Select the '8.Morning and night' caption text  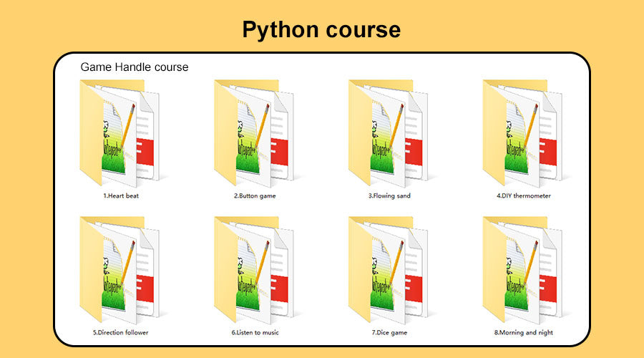click(x=524, y=332)
